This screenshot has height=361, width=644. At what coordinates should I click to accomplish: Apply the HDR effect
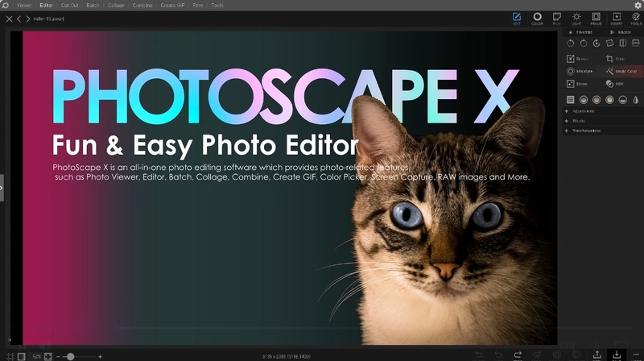pyautogui.click(x=615, y=84)
